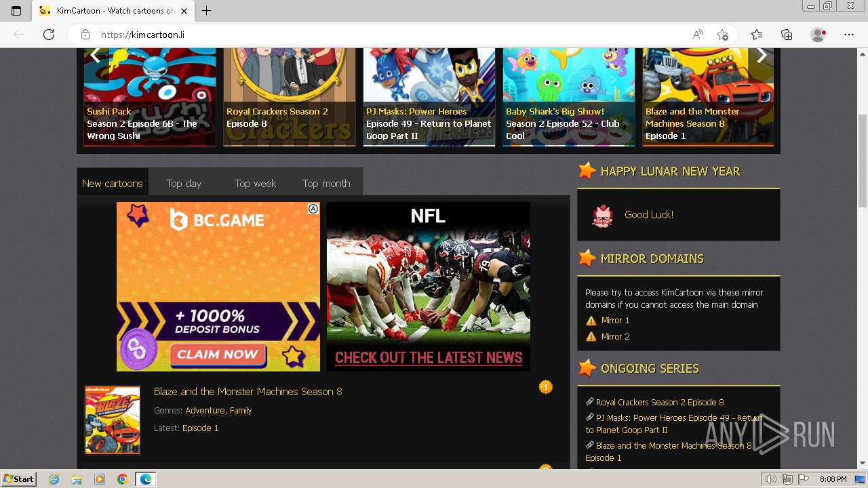The image size is (868, 488).
Task: Launch Chrome from the taskbar
Action: pos(122,479)
